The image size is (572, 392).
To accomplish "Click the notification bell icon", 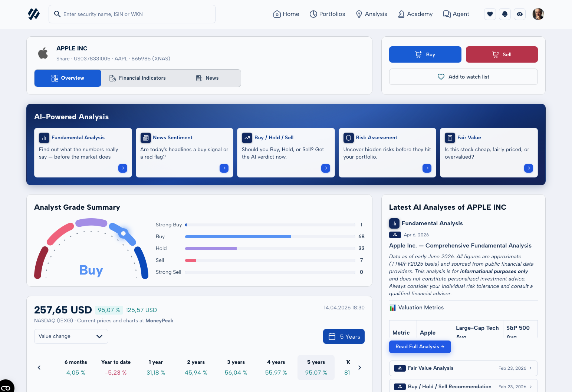I will 504,14.
